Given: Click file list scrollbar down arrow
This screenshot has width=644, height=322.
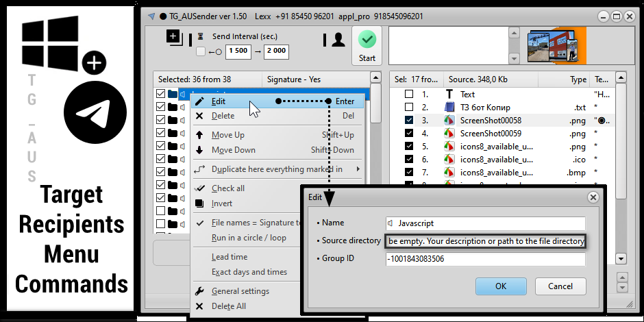Looking at the screenshot, I should (x=621, y=259).
